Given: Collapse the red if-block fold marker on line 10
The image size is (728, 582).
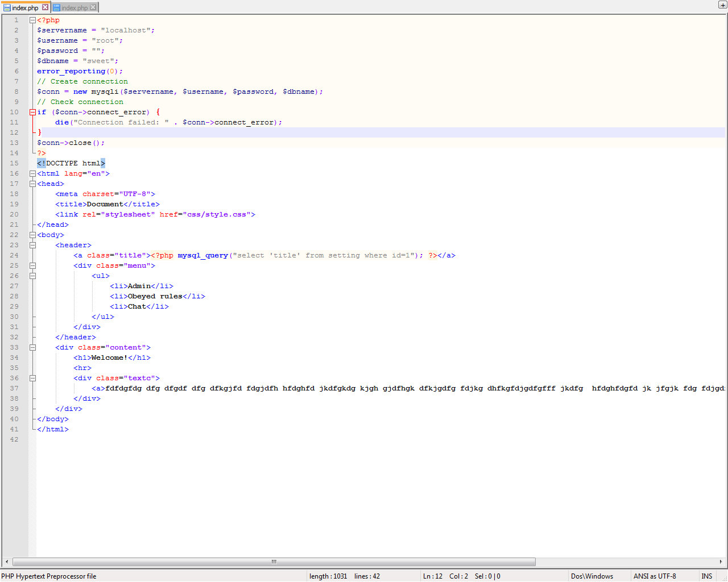Looking at the screenshot, I should click(x=32, y=112).
